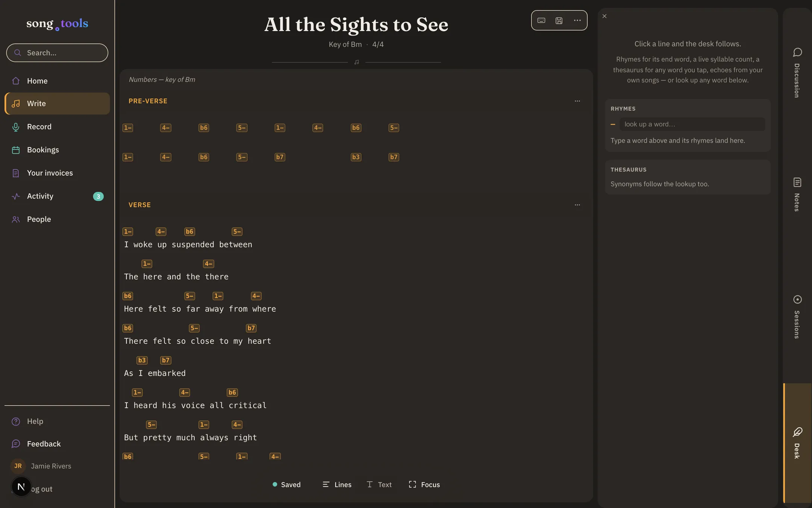Click the 4/4 time signature
The height and width of the screenshot is (508, 812).
pyautogui.click(x=378, y=44)
